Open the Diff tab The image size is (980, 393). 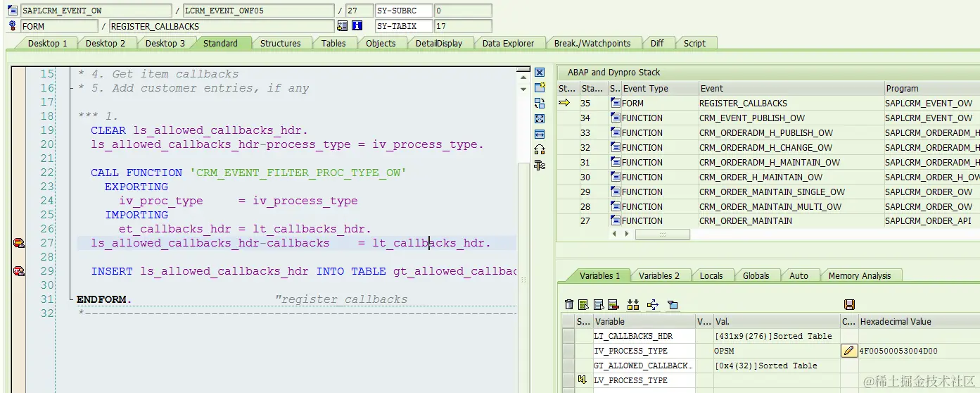(657, 43)
